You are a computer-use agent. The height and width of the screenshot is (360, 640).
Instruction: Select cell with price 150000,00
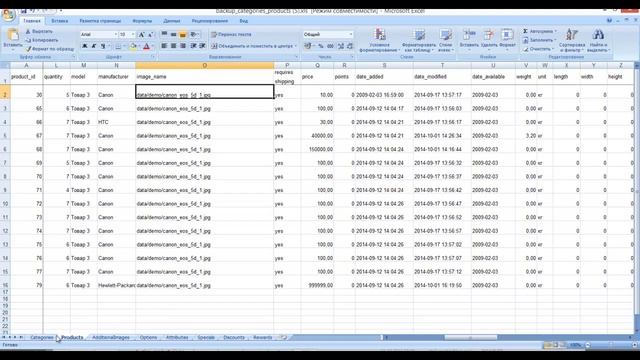317,149
